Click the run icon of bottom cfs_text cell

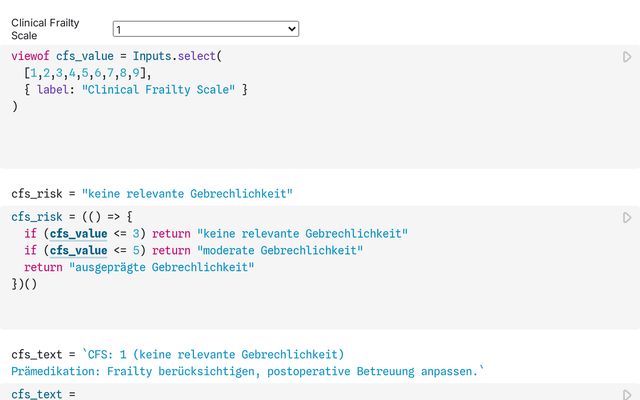627,395
